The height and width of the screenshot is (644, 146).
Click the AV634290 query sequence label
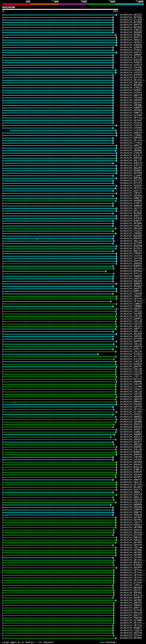coord(8,8)
